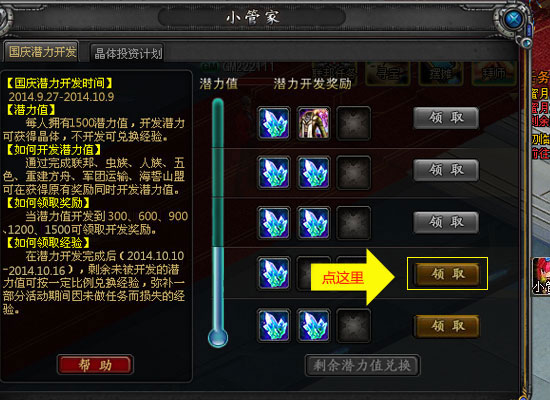Click 领取 button in the third reward row
Screen dimensions: 550x400
446,222
